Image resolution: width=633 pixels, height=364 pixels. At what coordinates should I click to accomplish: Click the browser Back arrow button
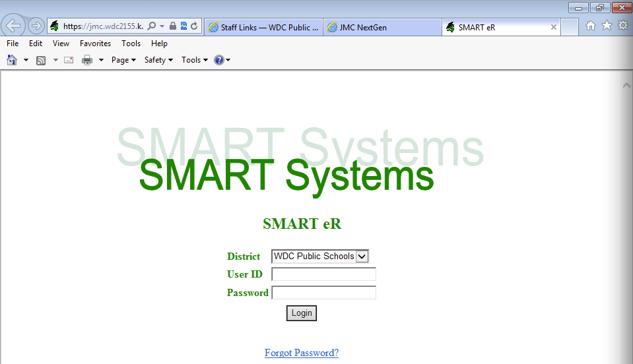[13, 26]
